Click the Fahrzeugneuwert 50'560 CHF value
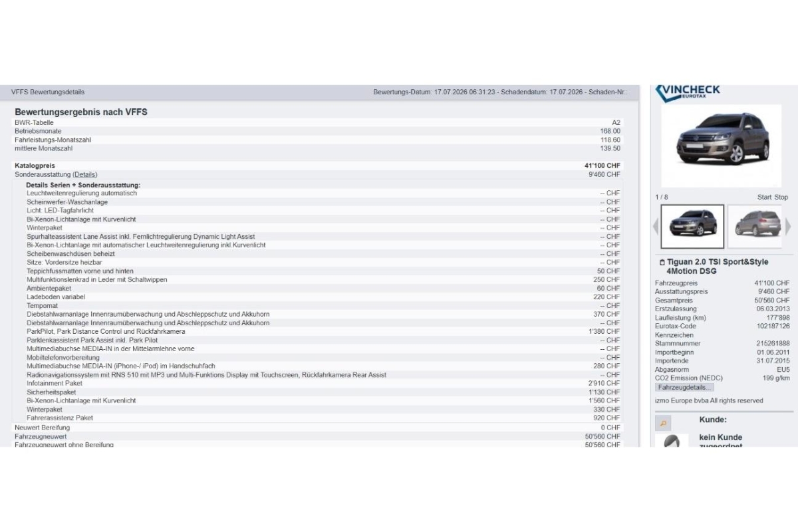This screenshot has height=532, width=798. tap(602, 436)
